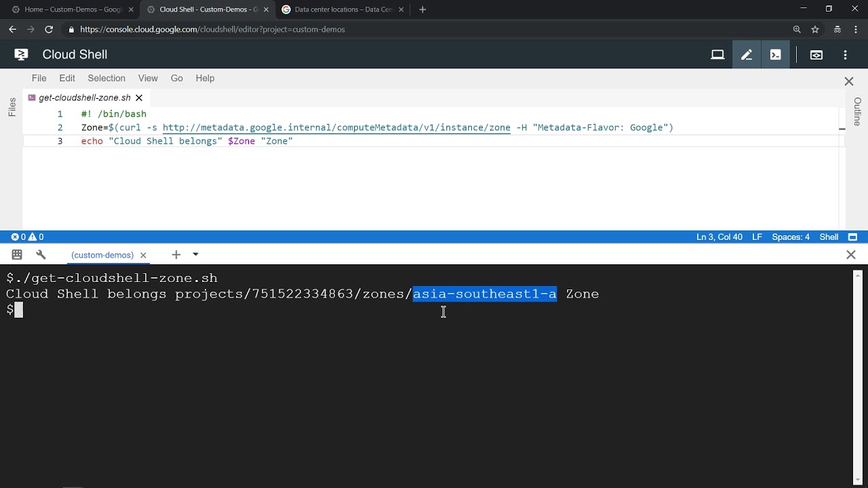Click the browser address bar URL

click(212, 29)
